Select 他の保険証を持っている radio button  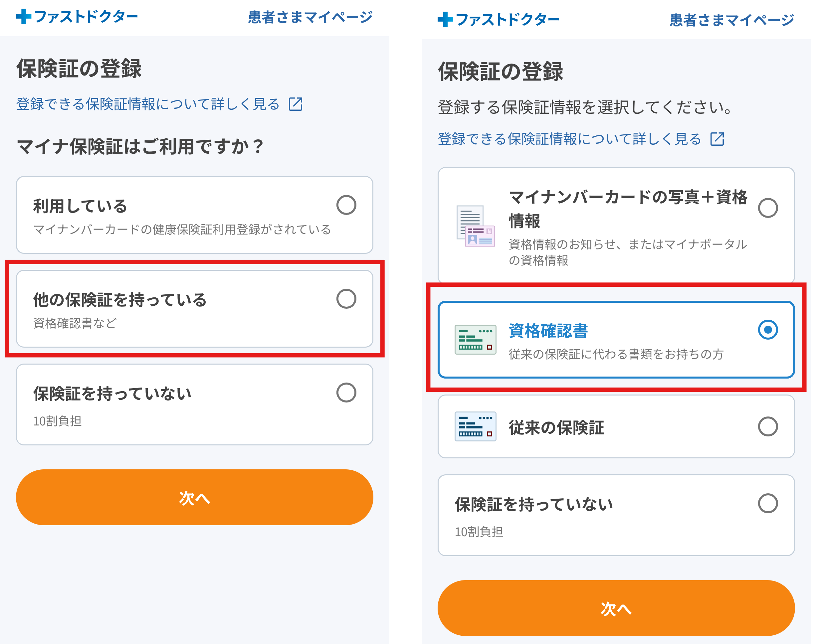[346, 299]
